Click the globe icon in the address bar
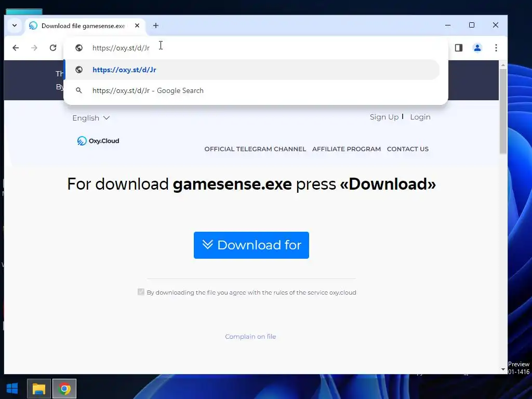The width and height of the screenshot is (532, 399). (79, 48)
